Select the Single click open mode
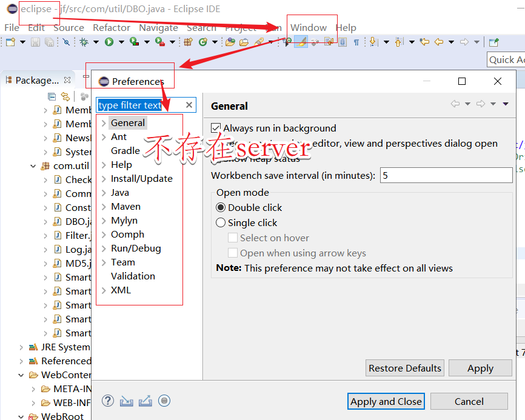 click(221, 222)
